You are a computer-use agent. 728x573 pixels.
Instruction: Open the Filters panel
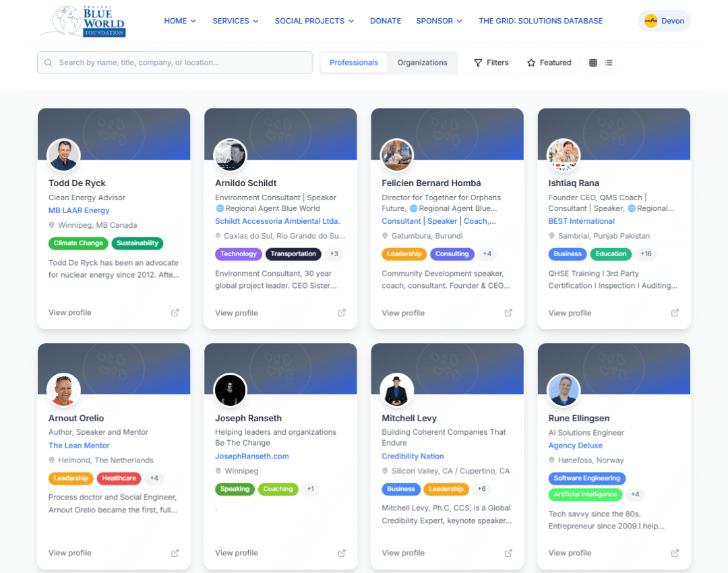point(491,63)
